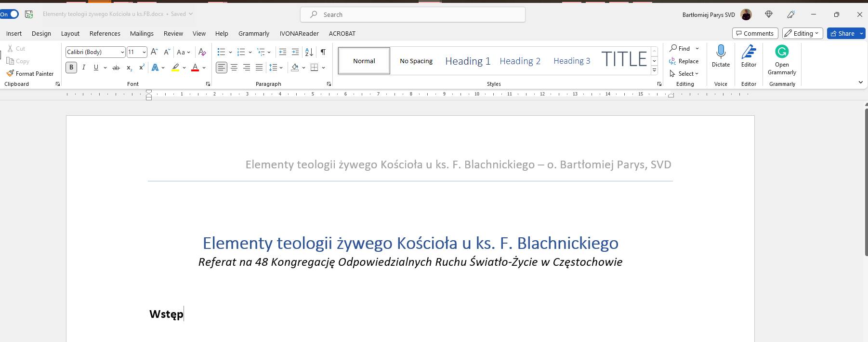Click Clear All Formatting icon
The image size is (868, 342).
(x=202, y=52)
